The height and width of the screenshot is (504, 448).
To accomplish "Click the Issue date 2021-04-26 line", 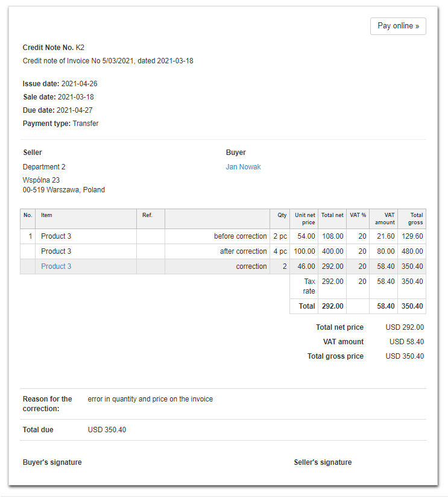I will pyautogui.click(x=60, y=84).
